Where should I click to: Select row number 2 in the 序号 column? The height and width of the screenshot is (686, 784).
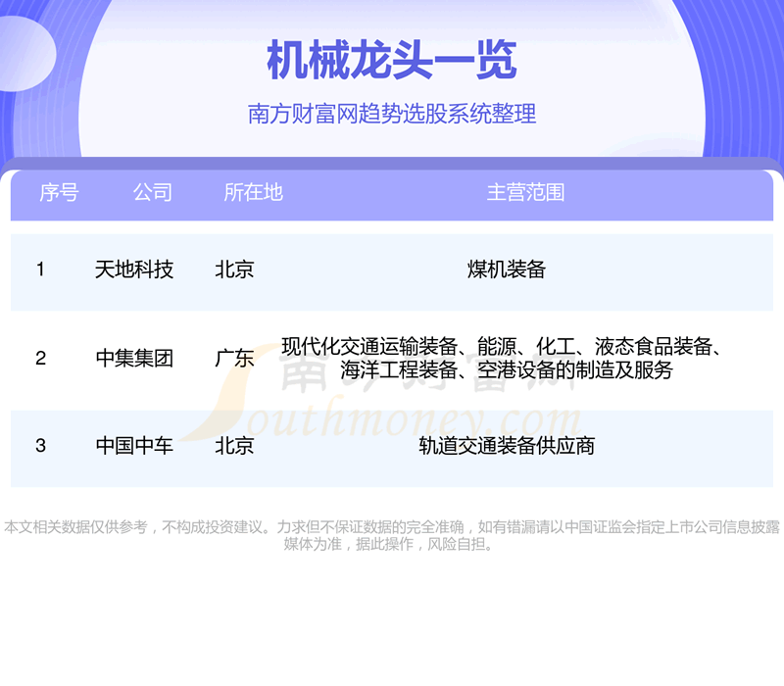40,358
